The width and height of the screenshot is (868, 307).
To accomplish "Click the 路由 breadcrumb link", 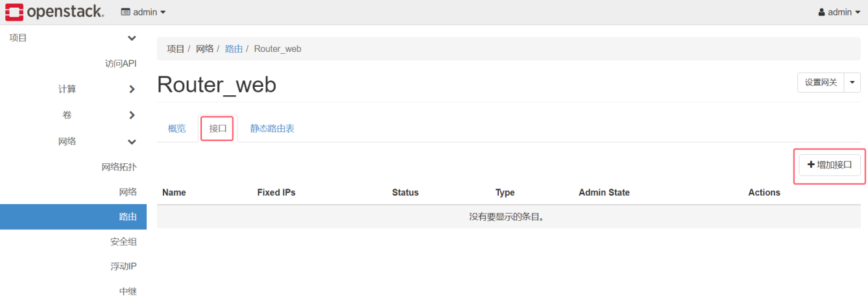I will 234,49.
